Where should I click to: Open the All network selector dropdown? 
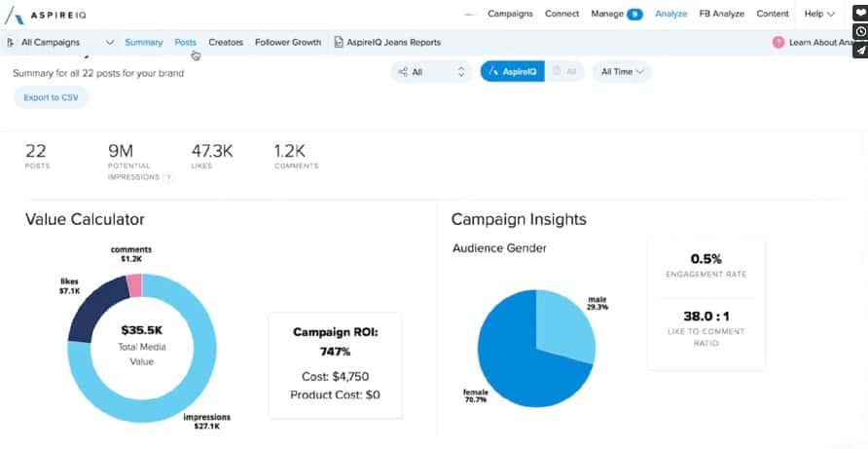(431, 72)
